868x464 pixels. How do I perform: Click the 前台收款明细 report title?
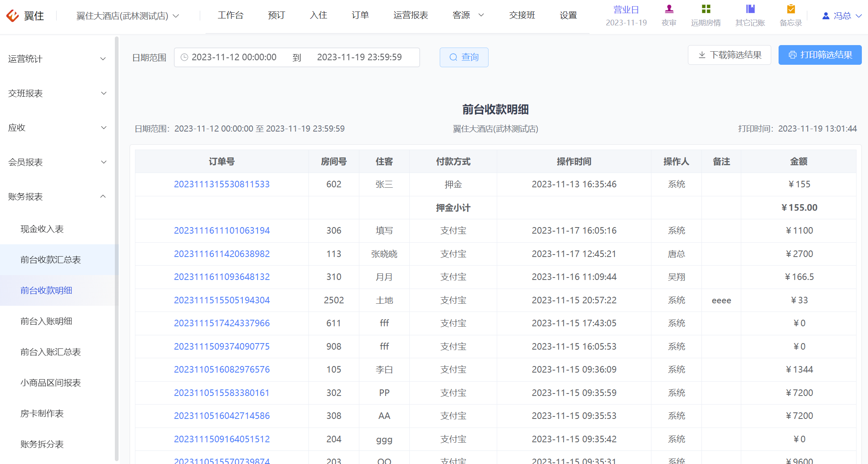point(496,109)
